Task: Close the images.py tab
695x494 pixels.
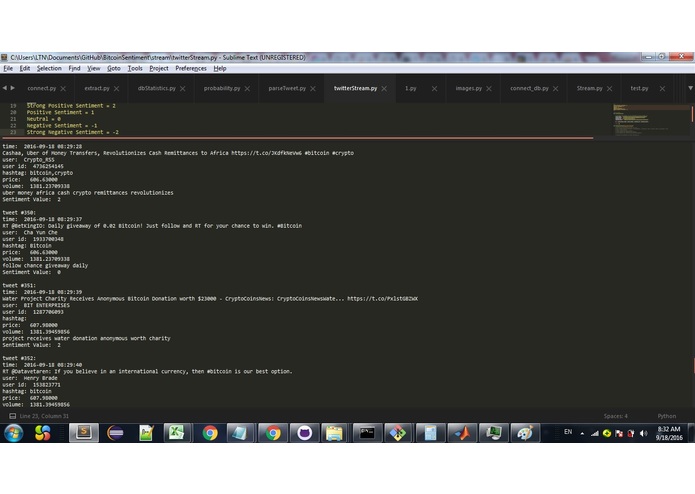Action: (x=489, y=89)
